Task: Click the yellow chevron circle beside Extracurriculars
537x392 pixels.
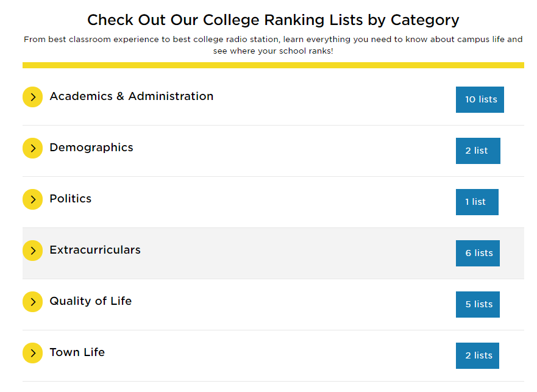Action: 32,251
